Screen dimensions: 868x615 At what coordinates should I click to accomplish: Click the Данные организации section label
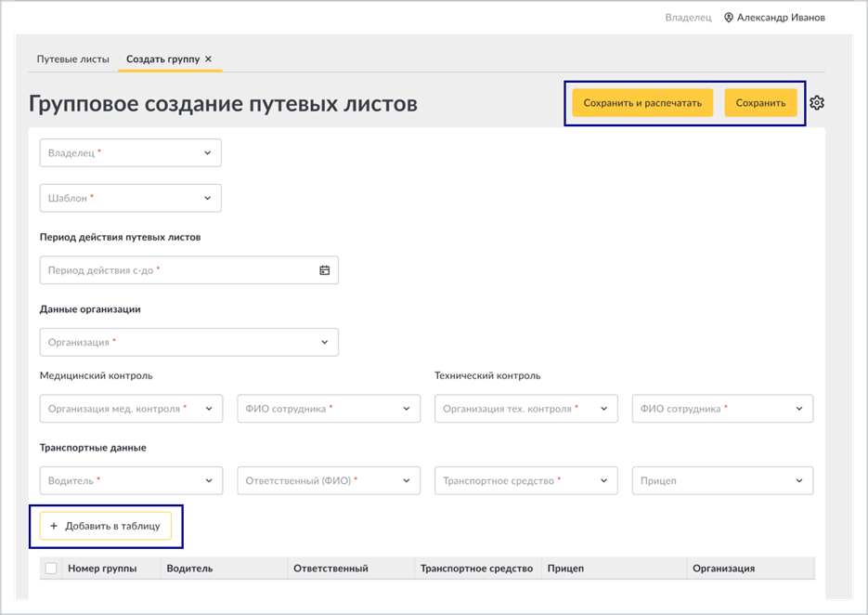pyautogui.click(x=90, y=309)
